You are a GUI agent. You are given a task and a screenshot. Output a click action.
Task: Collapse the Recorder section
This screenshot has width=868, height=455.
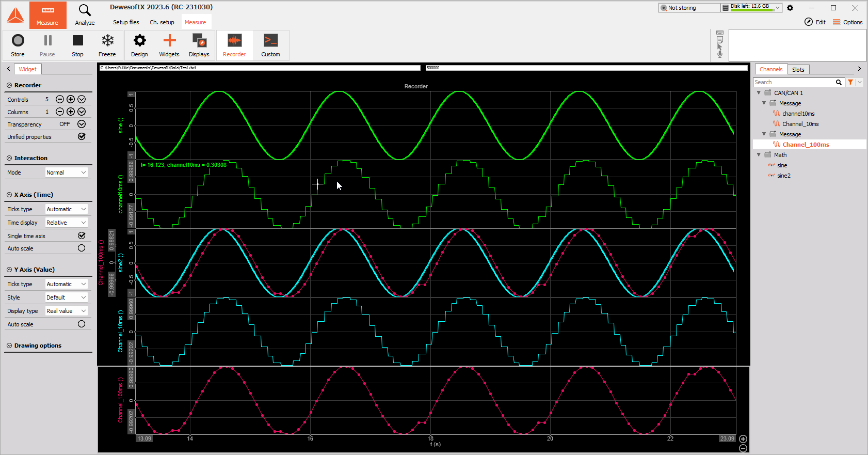click(9, 85)
